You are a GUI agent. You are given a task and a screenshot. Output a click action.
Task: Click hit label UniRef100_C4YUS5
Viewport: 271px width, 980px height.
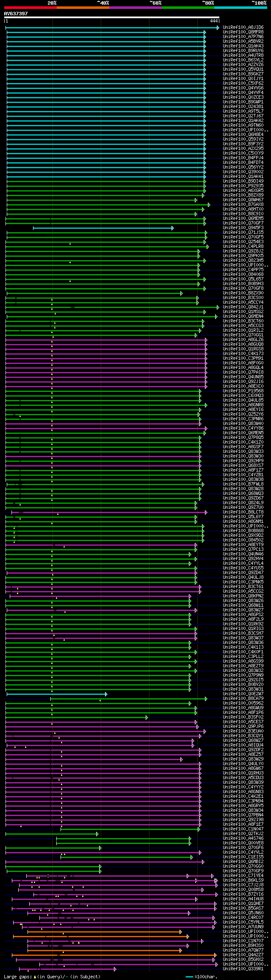coord(243,568)
